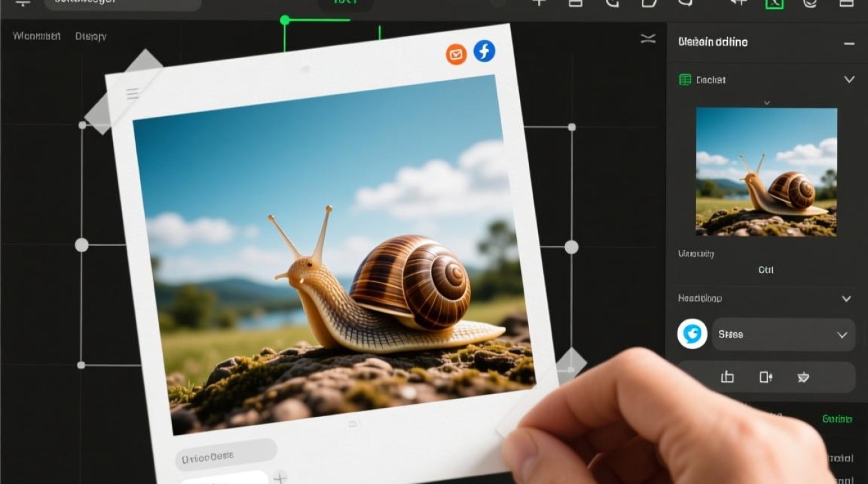Click the blue Facebook icon on the photo card
868x484 pixels.
click(484, 51)
